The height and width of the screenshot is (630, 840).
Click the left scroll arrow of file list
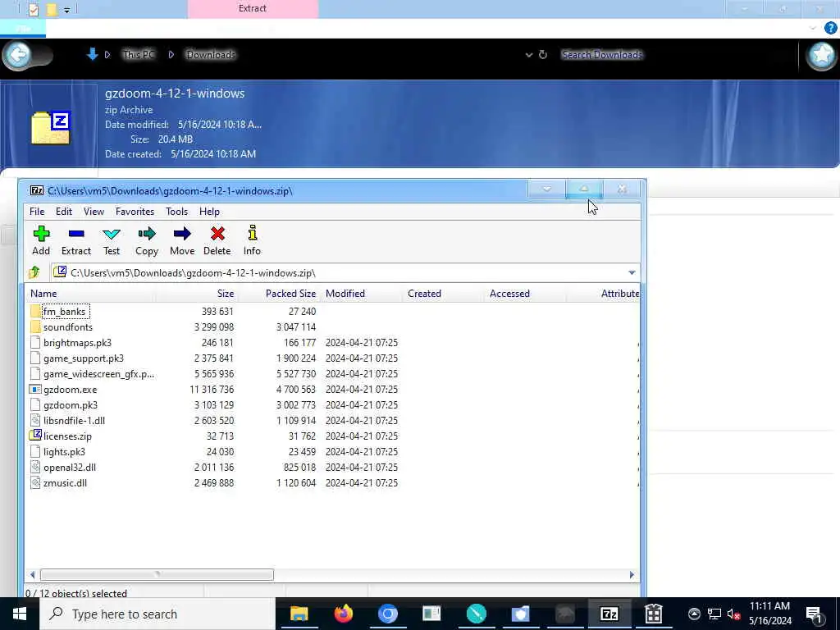tap(32, 575)
